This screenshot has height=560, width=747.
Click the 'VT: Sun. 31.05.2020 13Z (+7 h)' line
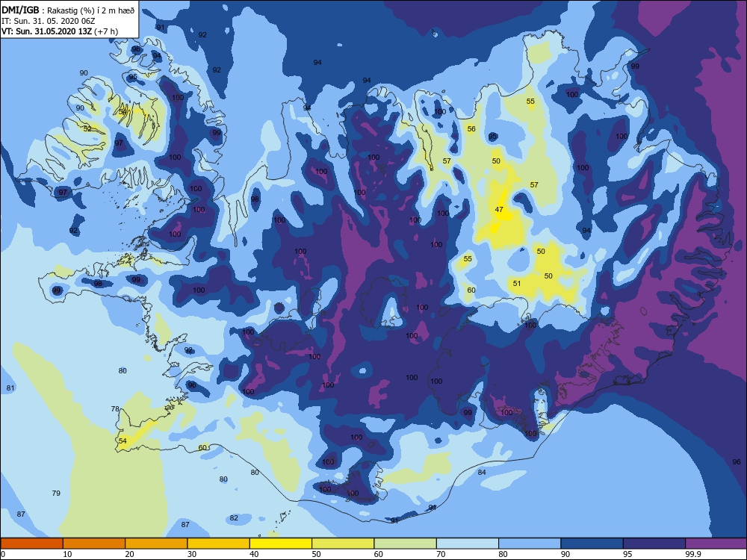pos(60,31)
